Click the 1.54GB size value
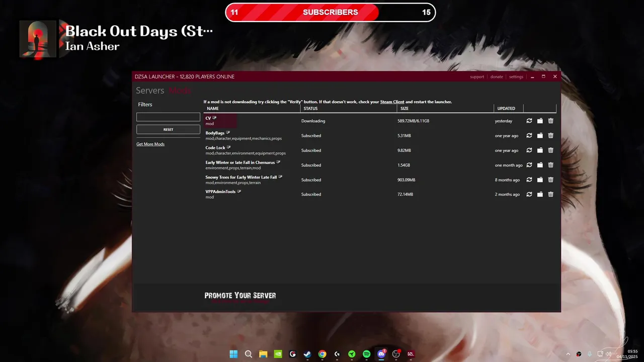 (404, 165)
